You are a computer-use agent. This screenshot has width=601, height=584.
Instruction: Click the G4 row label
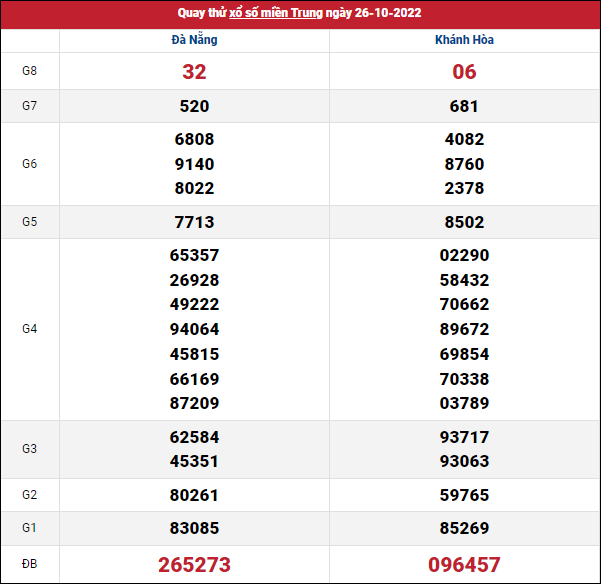coord(30,329)
